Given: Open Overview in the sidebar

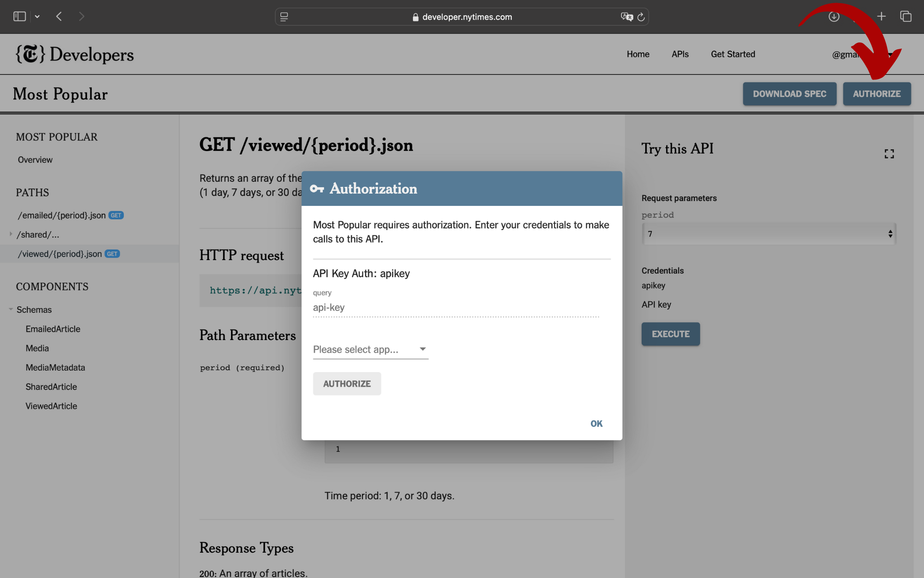Looking at the screenshot, I should (x=35, y=160).
